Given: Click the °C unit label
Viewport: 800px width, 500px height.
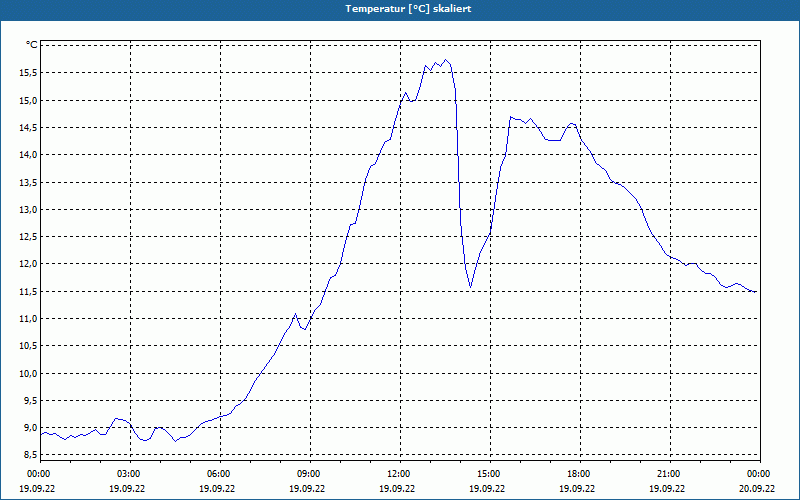Looking at the screenshot, I should tap(32, 45).
